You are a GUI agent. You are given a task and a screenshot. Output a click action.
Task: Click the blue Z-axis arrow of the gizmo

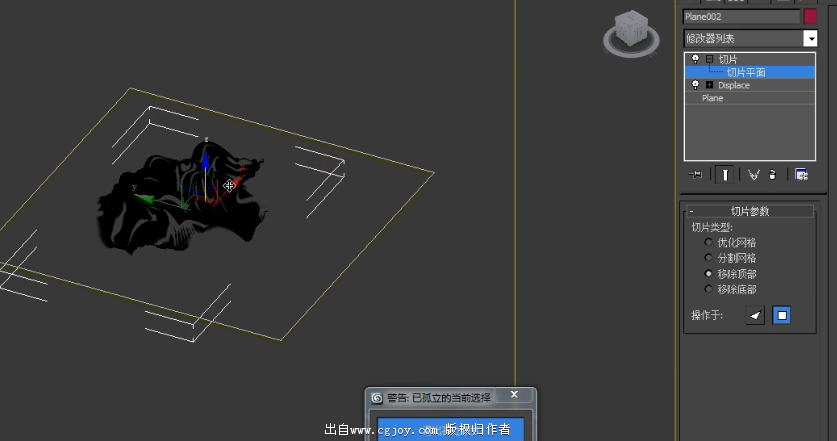[x=206, y=160]
